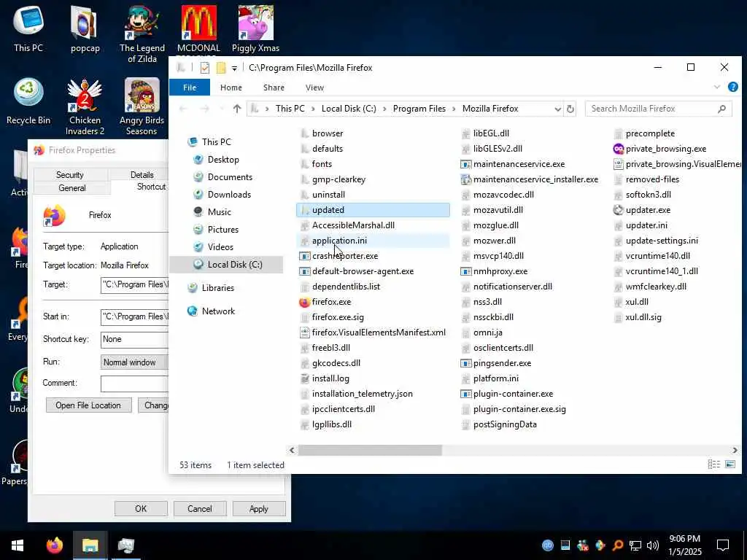Click the Up arrow navigation button

pyautogui.click(x=237, y=109)
